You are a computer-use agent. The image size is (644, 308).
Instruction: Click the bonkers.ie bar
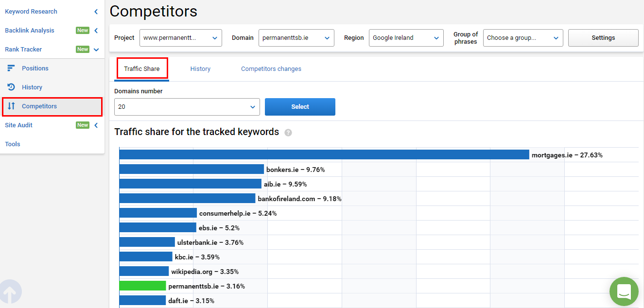tap(191, 169)
